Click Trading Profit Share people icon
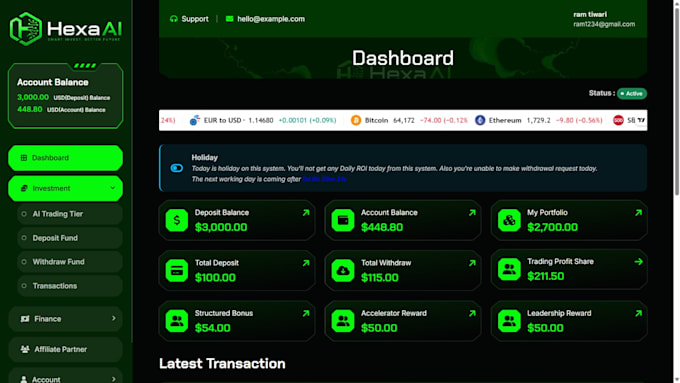 509,269
